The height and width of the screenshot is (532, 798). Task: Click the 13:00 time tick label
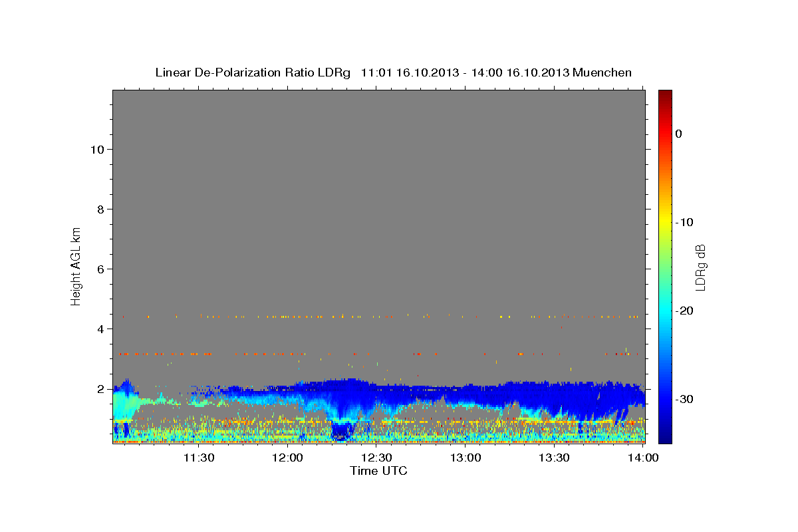(465, 458)
